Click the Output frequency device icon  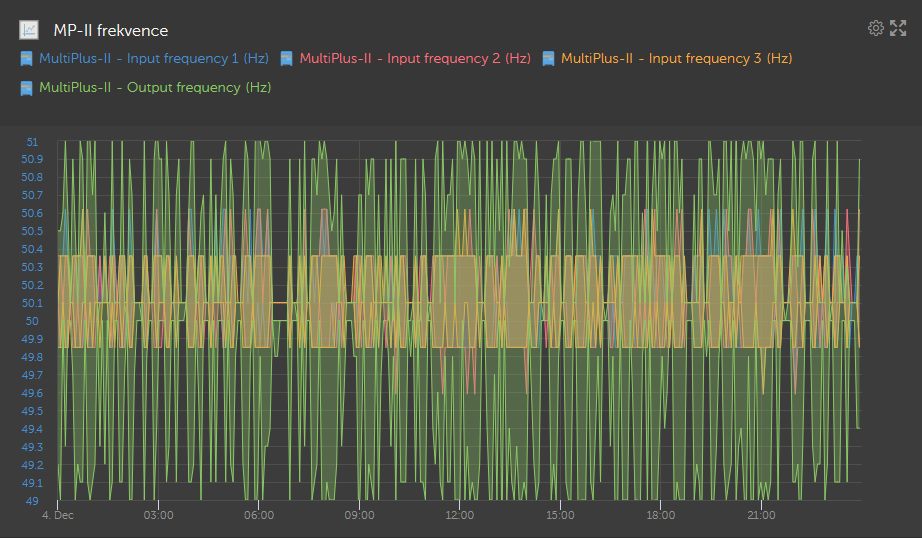coord(27,88)
